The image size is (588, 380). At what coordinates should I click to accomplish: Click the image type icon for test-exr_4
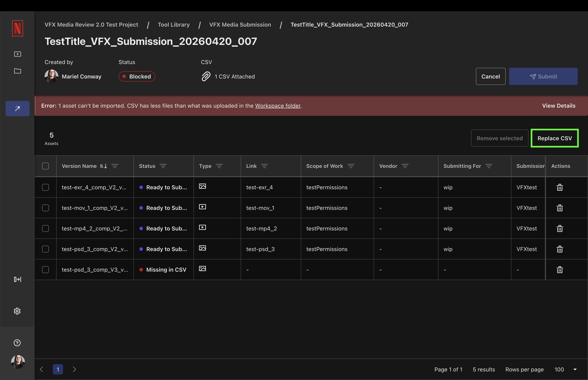pyautogui.click(x=203, y=186)
